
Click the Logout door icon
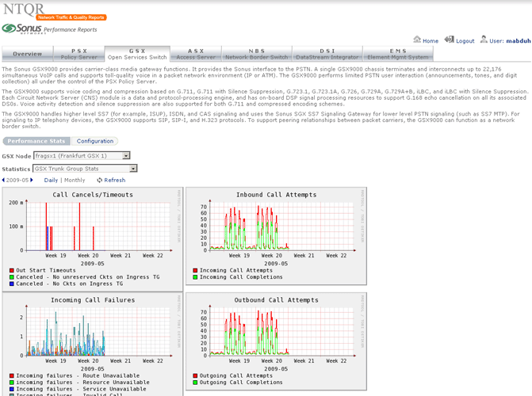pyautogui.click(x=449, y=40)
